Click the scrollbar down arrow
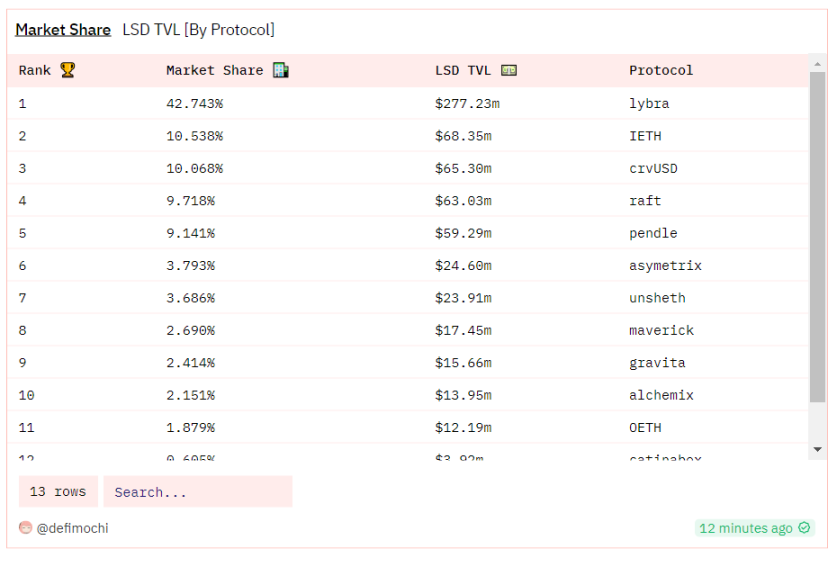This screenshot has height=567, width=828. pos(817,450)
